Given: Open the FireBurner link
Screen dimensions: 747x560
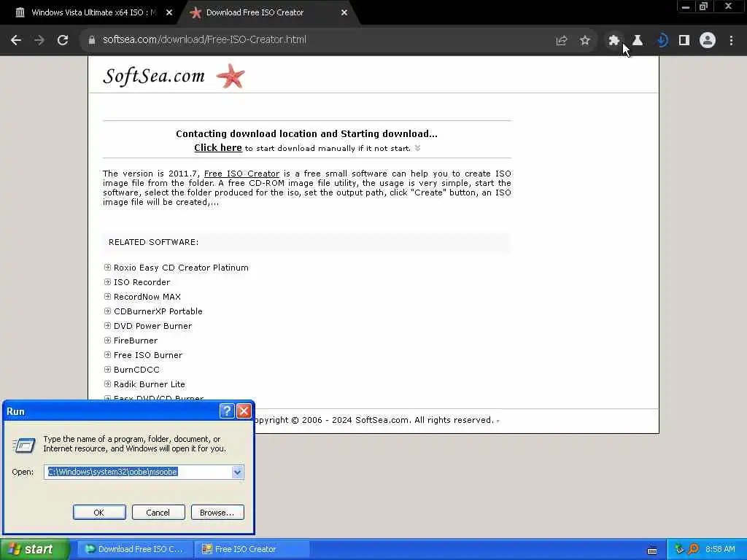Looking at the screenshot, I should click(135, 341).
